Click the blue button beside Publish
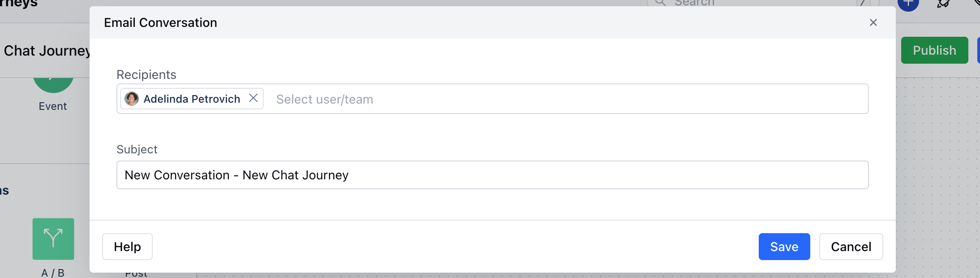 [978, 50]
